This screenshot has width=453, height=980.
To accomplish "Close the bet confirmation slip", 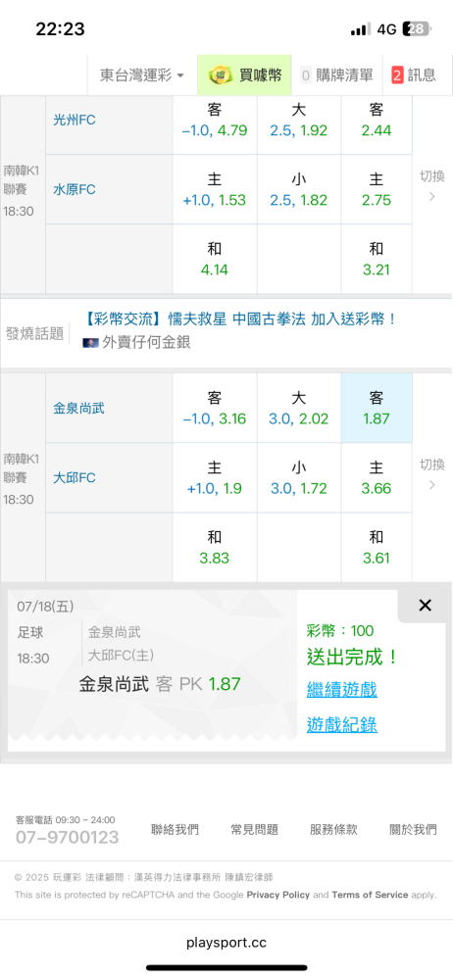I will (425, 605).
